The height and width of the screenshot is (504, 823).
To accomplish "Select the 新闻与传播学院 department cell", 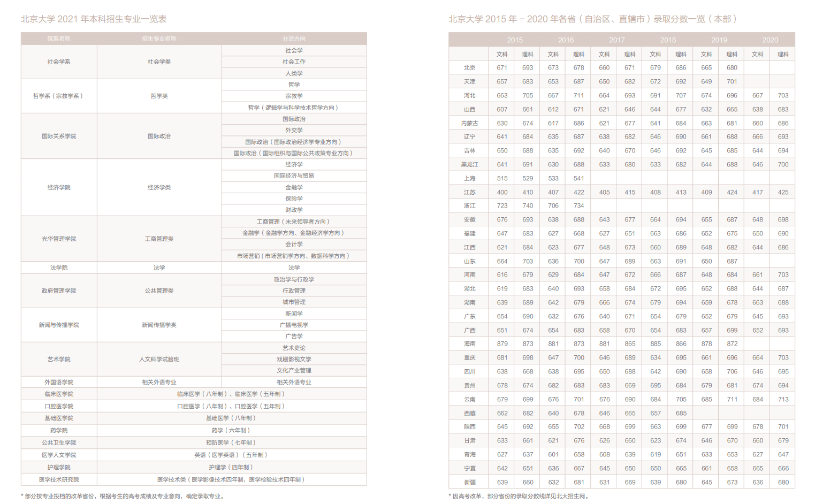I will [x=59, y=325].
